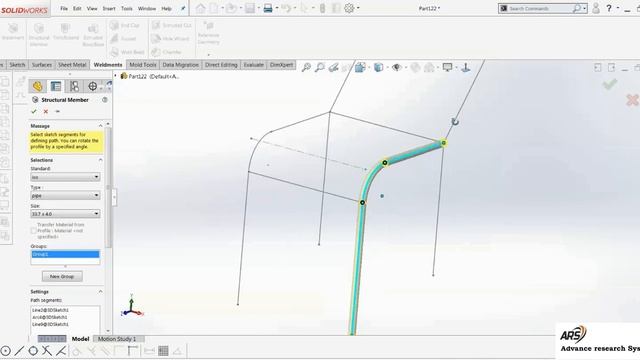Screen dimensions: 640x360
Task: Open the Tools menu
Action: (x=127, y=8)
